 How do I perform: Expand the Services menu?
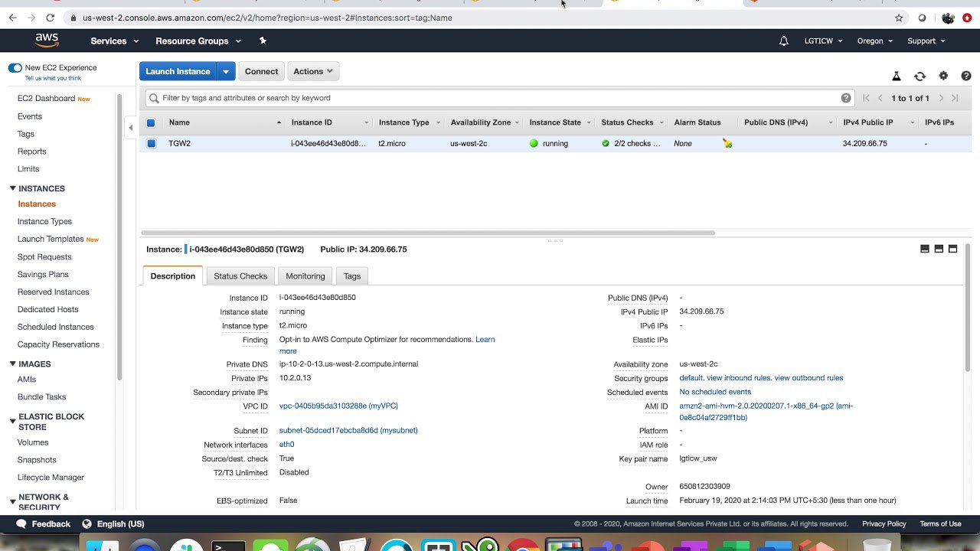tap(115, 41)
